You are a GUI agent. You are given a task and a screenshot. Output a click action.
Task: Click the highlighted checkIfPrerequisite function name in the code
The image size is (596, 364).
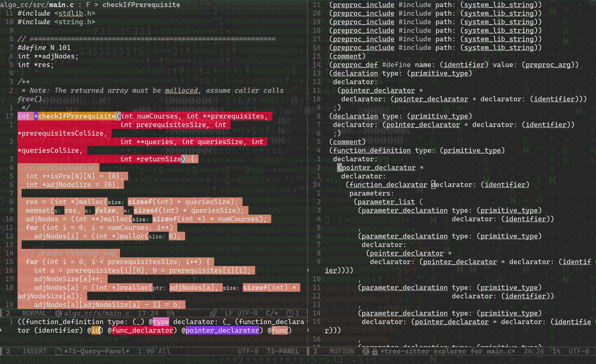[x=77, y=116]
